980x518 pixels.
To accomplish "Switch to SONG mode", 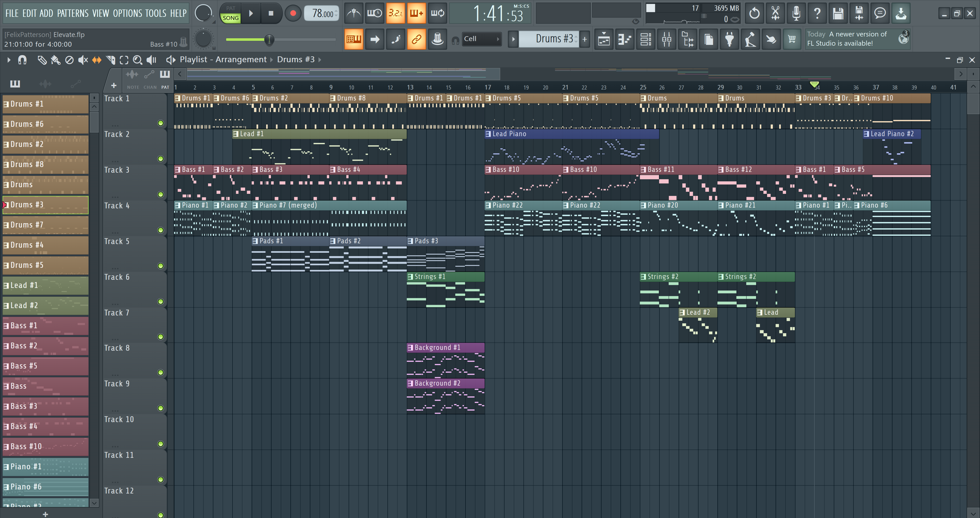I will [230, 18].
